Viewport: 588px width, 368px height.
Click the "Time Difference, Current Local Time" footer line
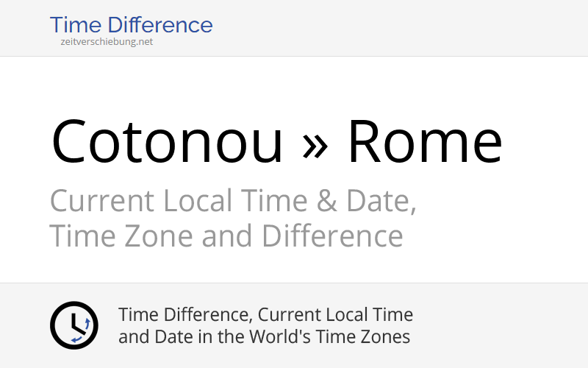[x=265, y=315]
